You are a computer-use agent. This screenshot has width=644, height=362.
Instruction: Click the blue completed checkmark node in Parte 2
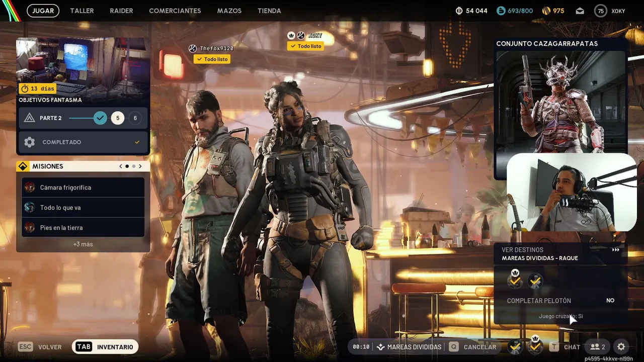pos(101,118)
